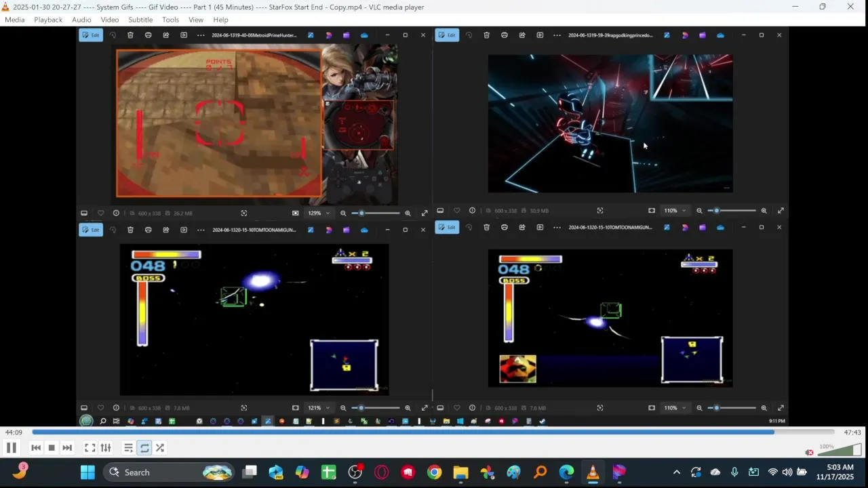Skip to next media in VLC
The image size is (868, 488).
click(67, 447)
